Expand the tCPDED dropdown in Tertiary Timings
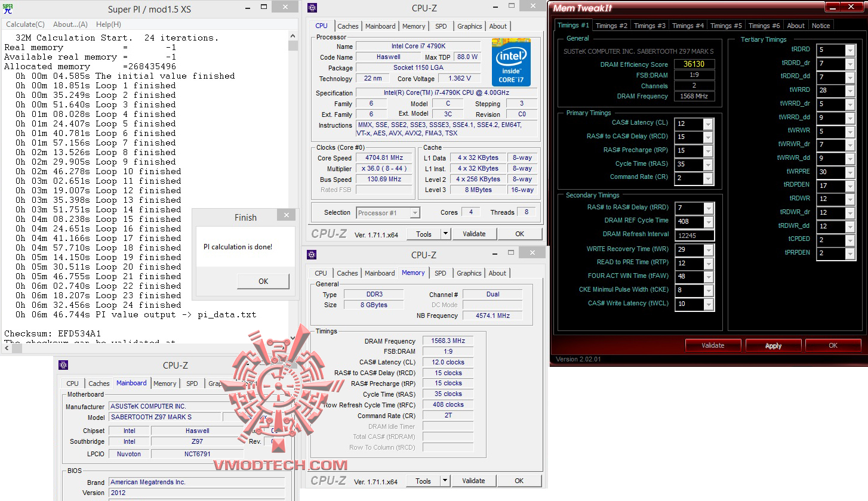Image resolution: width=868 pixels, height=501 pixels. 850,240
